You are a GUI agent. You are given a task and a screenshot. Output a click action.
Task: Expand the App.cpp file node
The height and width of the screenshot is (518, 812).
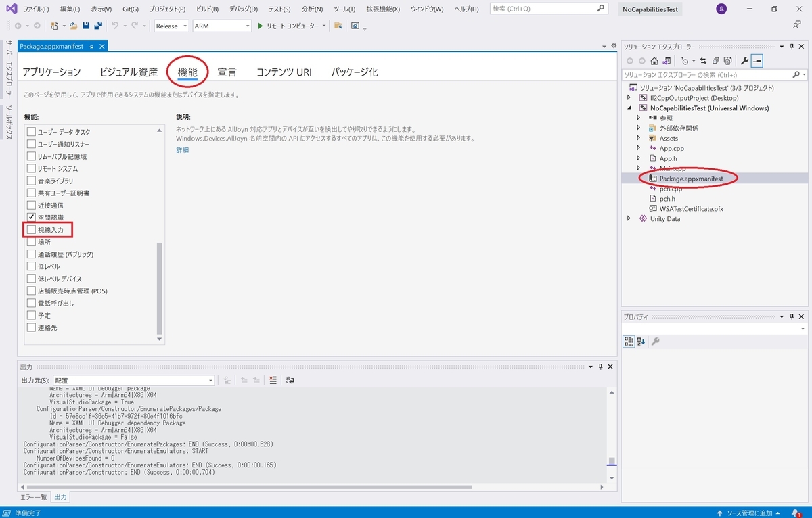(x=639, y=148)
